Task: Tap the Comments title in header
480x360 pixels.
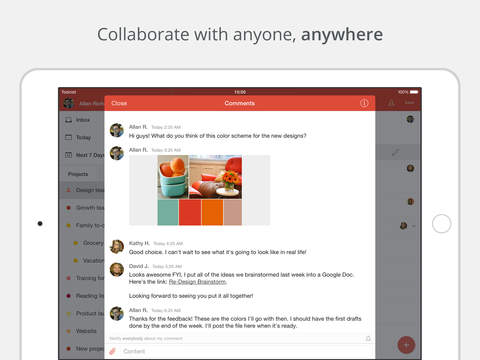Action: (240, 103)
